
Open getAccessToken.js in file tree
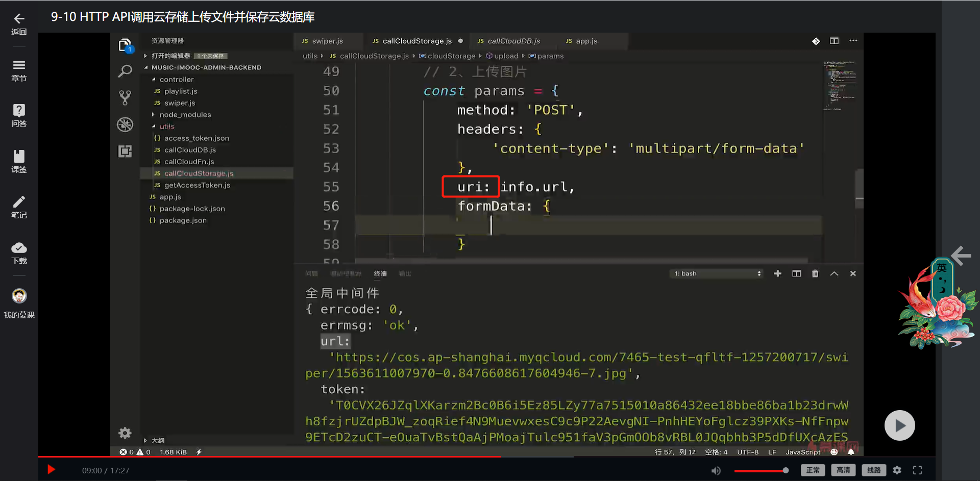click(197, 185)
